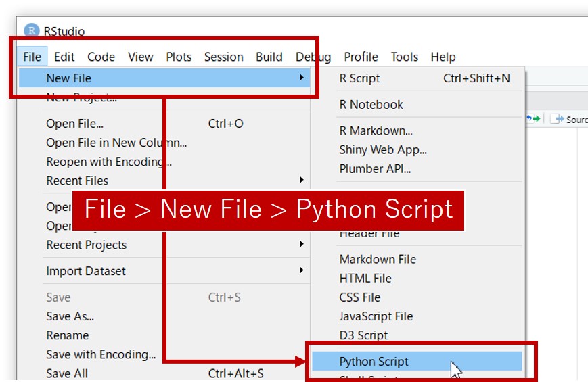Image resolution: width=588 pixels, height=382 pixels.
Task: Select Save All in File menu
Action: pyautogui.click(x=67, y=373)
